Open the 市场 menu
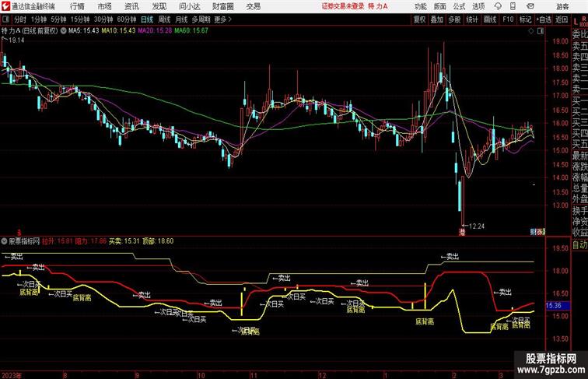This screenshot has width=588, height=379. (x=104, y=6)
